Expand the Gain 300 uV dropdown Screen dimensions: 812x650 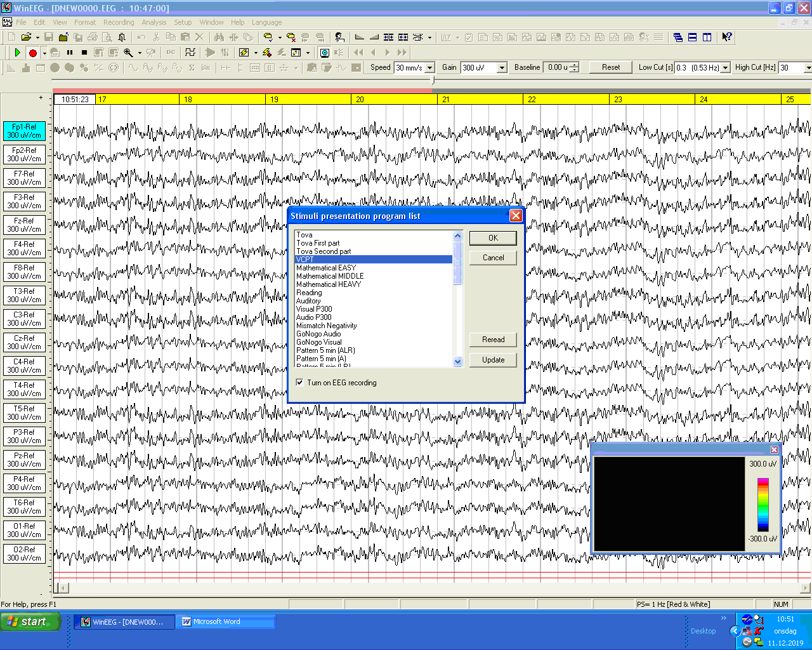502,68
